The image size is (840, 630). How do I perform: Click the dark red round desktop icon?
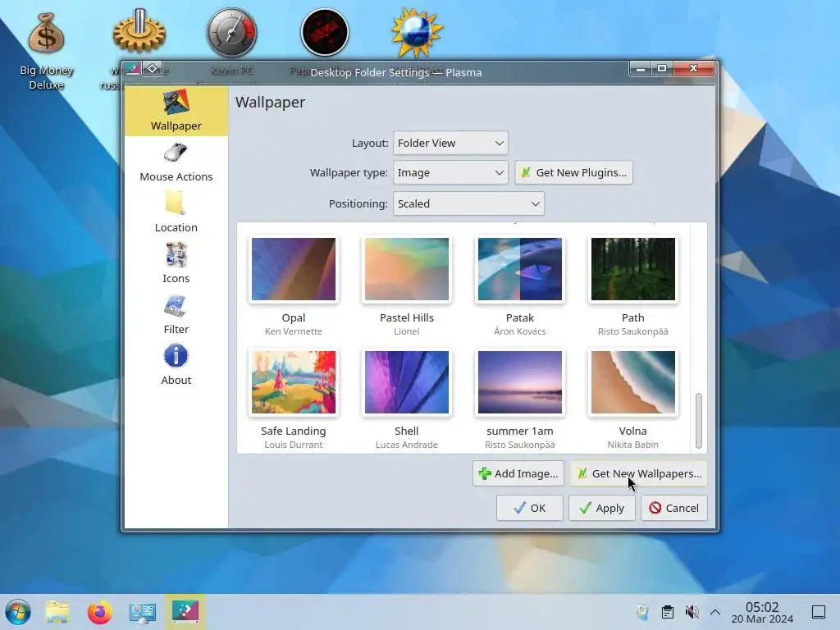tap(325, 33)
